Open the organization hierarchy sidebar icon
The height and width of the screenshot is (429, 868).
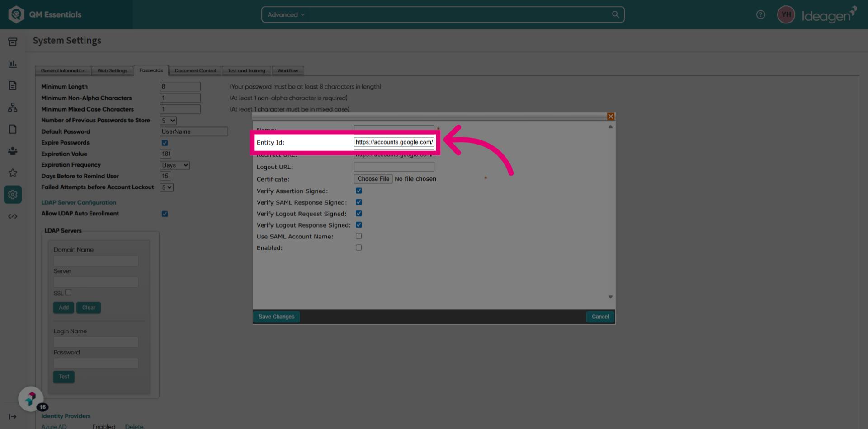13,107
